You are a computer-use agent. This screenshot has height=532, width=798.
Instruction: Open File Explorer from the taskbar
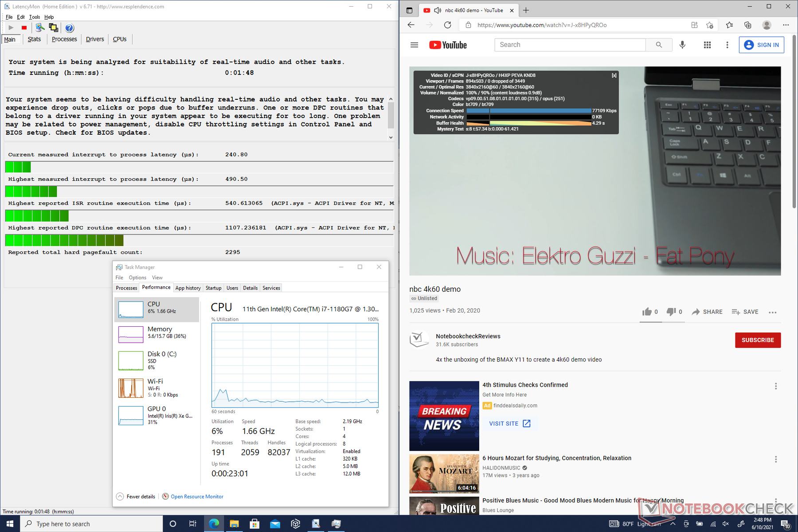pos(234,524)
